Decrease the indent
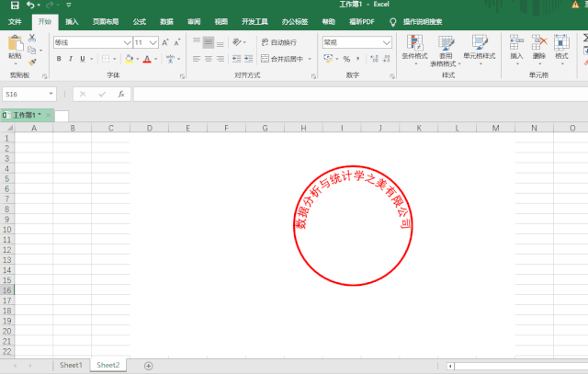Image resolution: width=588 pixels, height=374 pixels. [x=237, y=59]
